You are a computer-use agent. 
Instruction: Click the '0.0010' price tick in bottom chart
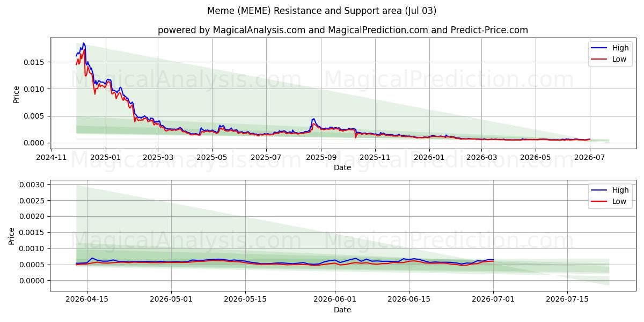click(x=33, y=248)
